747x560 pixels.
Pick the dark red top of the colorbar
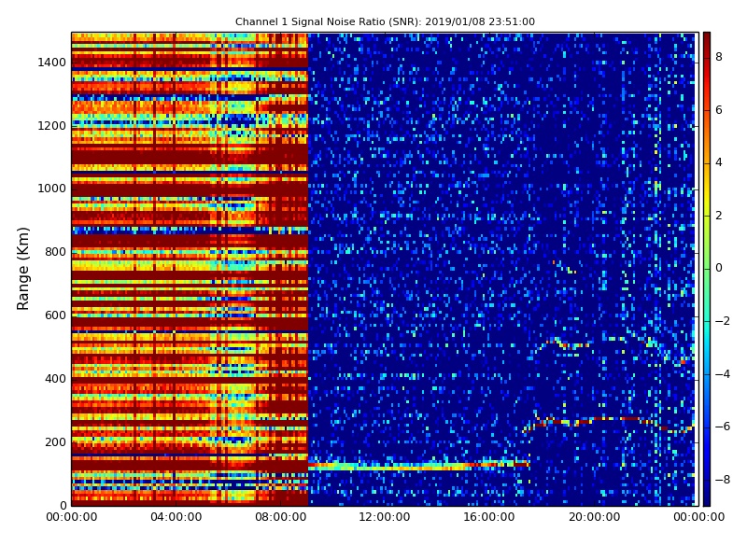tap(707, 40)
